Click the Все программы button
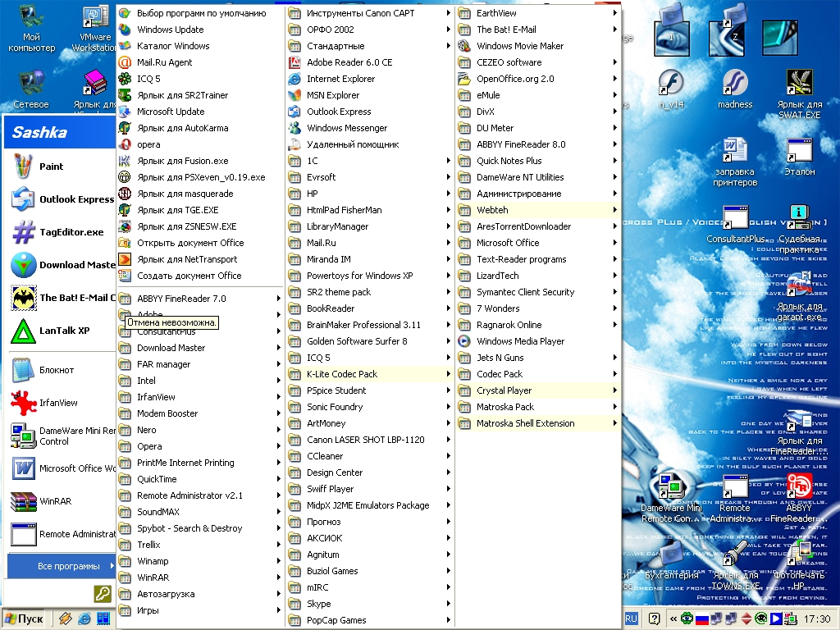Viewport: 840px width, 630px height. [x=62, y=566]
